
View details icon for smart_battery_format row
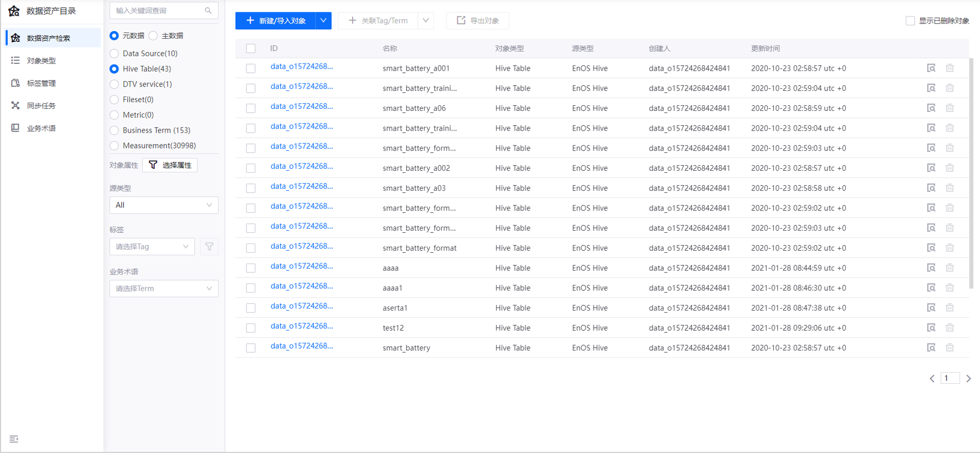(931, 248)
